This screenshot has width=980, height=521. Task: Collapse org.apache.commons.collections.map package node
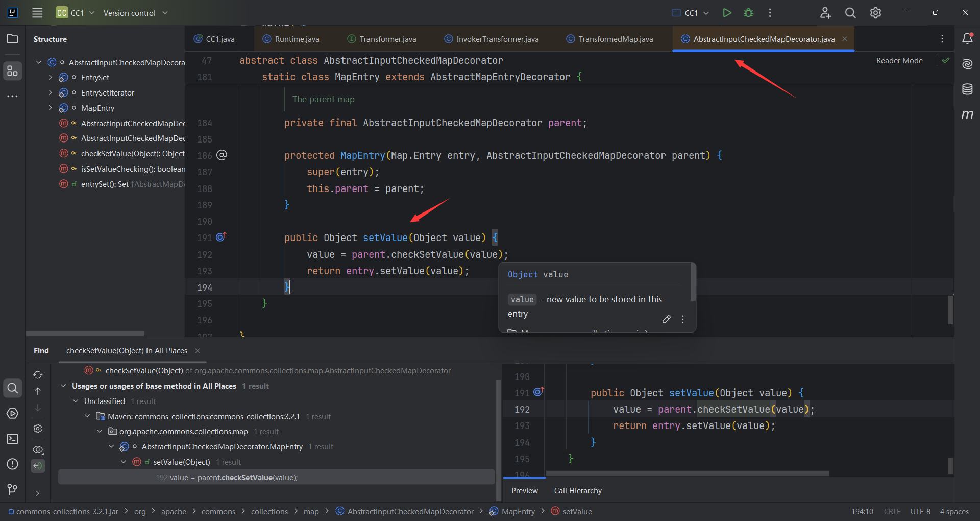(x=100, y=432)
